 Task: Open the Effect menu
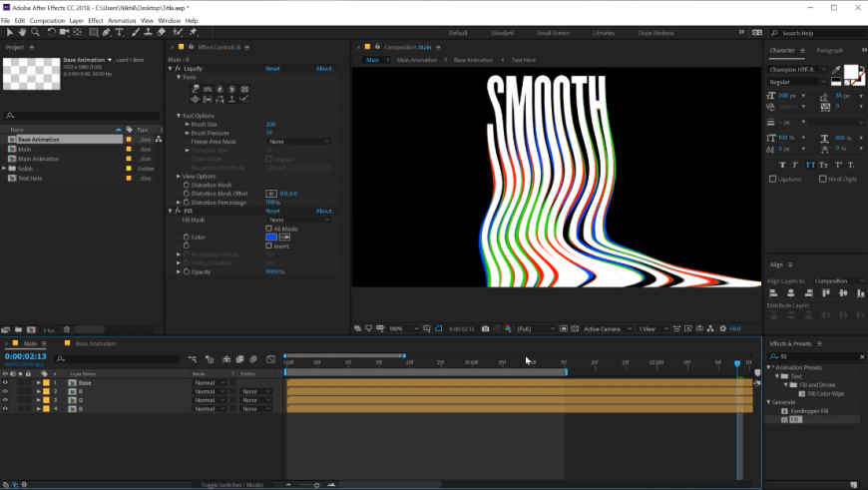click(96, 21)
